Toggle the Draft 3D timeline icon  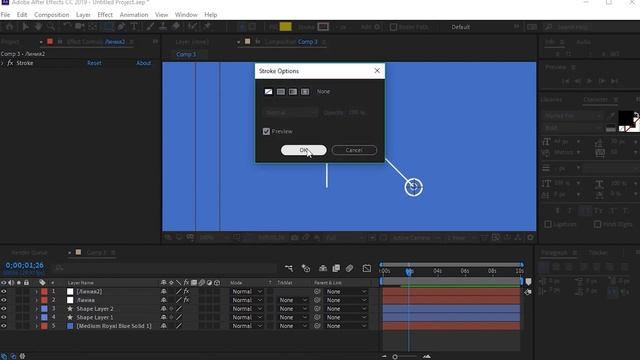pos(306,268)
